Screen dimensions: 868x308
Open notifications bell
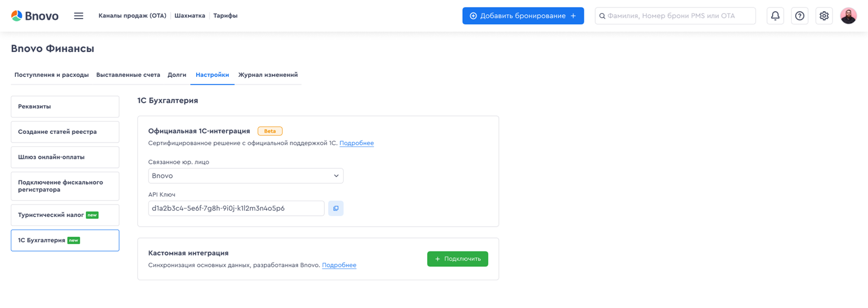[775, 16]
